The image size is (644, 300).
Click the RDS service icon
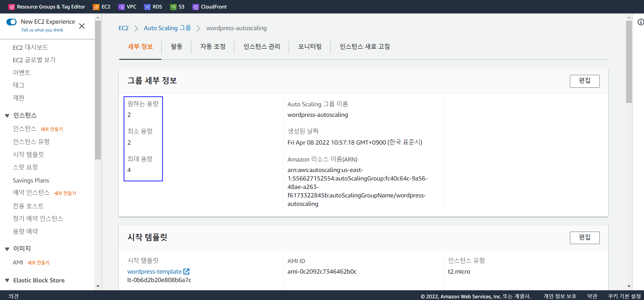point(147,7)
